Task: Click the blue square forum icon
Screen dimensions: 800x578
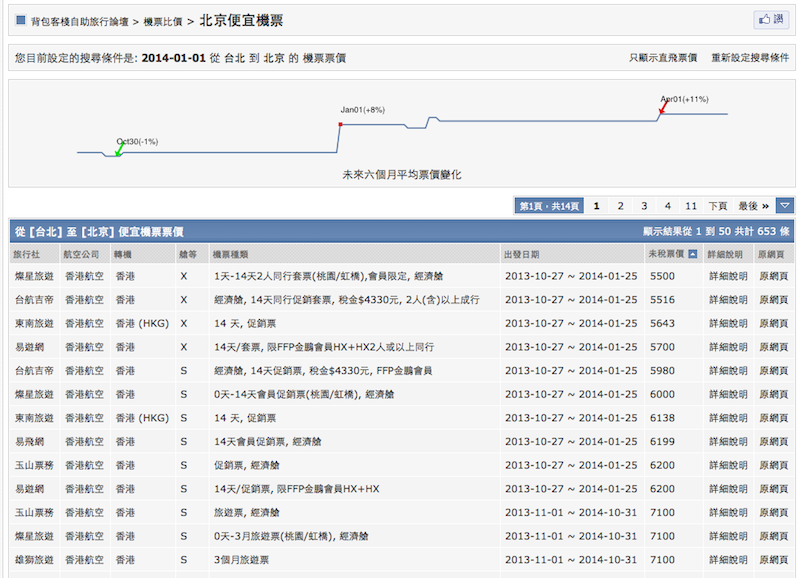Action: (21, 20)
